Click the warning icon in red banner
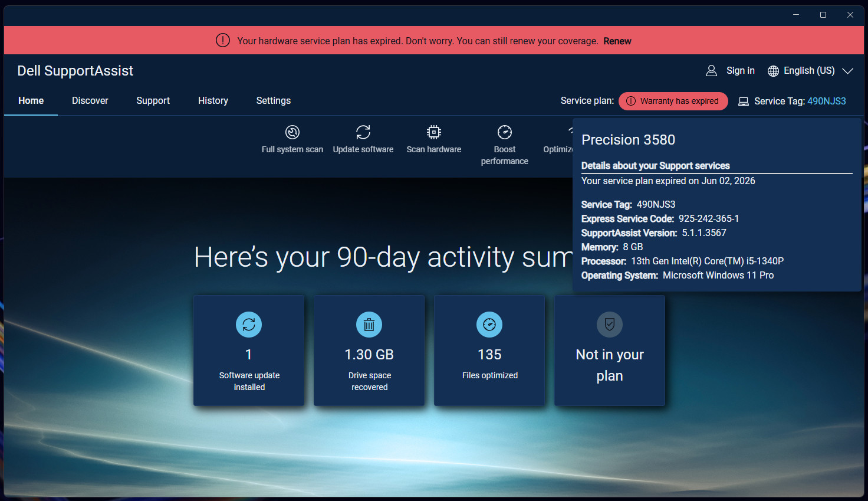Viewport: 868px width, 501px height. (x=223, y=41)
